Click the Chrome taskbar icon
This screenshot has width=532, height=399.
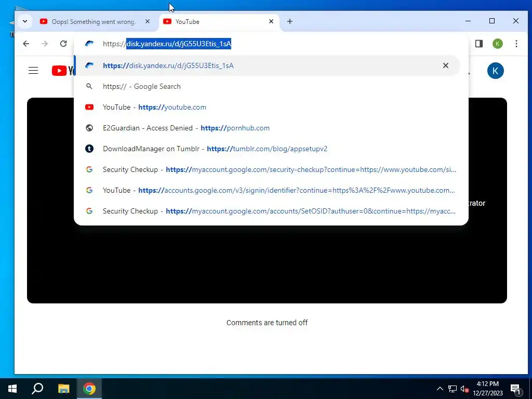pyautogui.click(x=89, y=389)
